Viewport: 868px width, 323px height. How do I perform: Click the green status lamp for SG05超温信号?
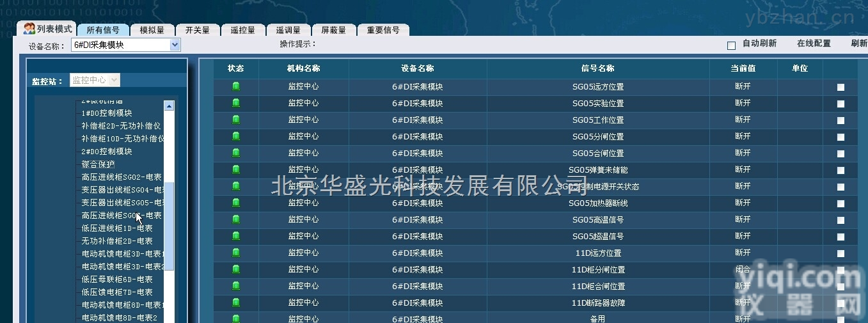(x=236, y=236)
